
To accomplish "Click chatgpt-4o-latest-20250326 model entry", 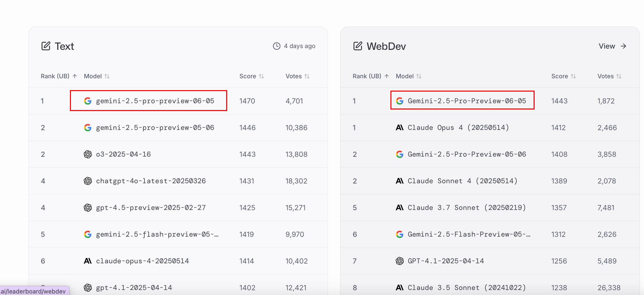I will click(x=151, y=181).
